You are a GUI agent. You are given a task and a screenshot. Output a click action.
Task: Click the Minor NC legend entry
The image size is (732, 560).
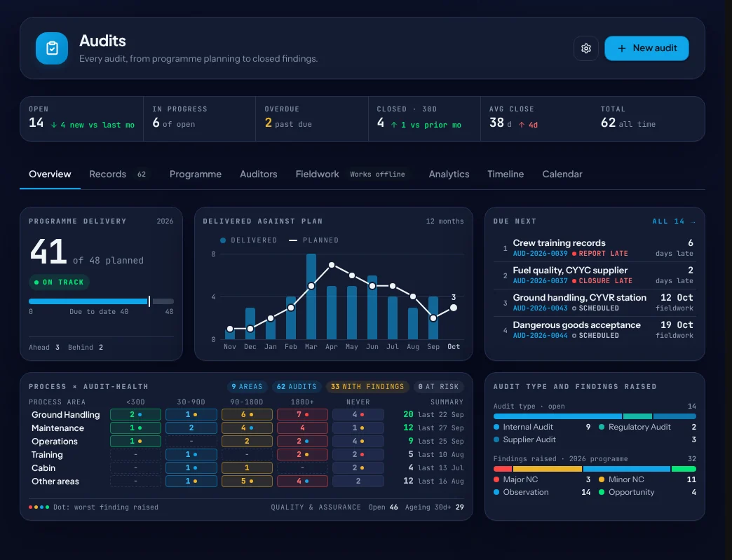click(x=647, y=479)
